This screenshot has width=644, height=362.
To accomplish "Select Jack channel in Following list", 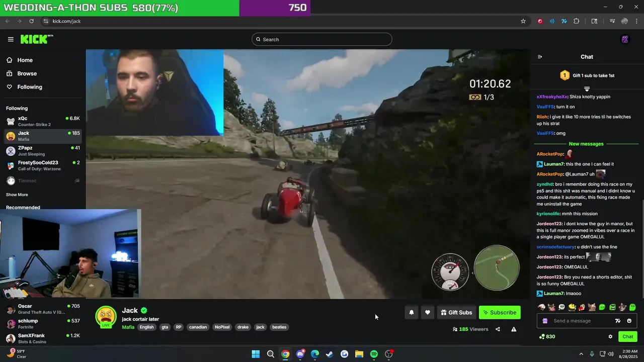I will [43, 136].
